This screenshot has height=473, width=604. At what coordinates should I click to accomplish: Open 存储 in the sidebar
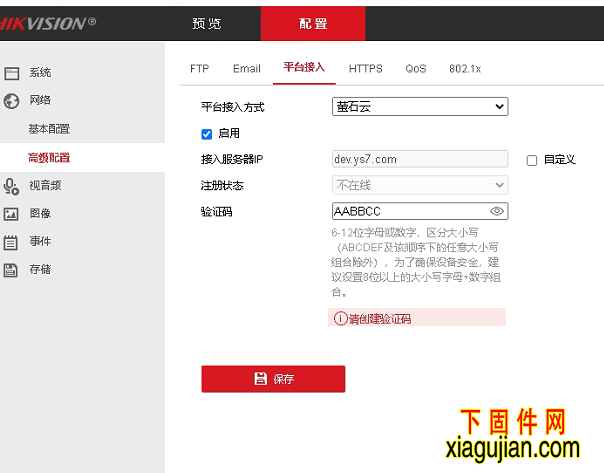(x=40, y=269)
